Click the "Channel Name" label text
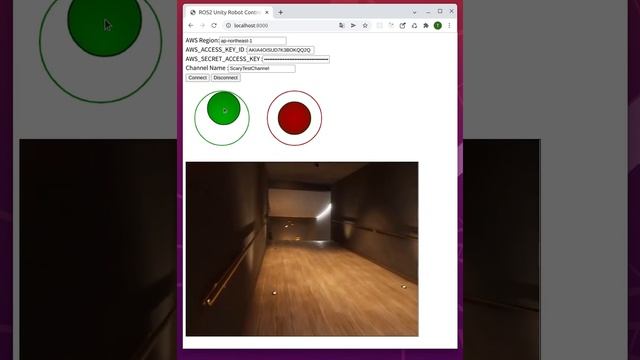The height and width of the screenshot is (360, 640). (205, 68)
